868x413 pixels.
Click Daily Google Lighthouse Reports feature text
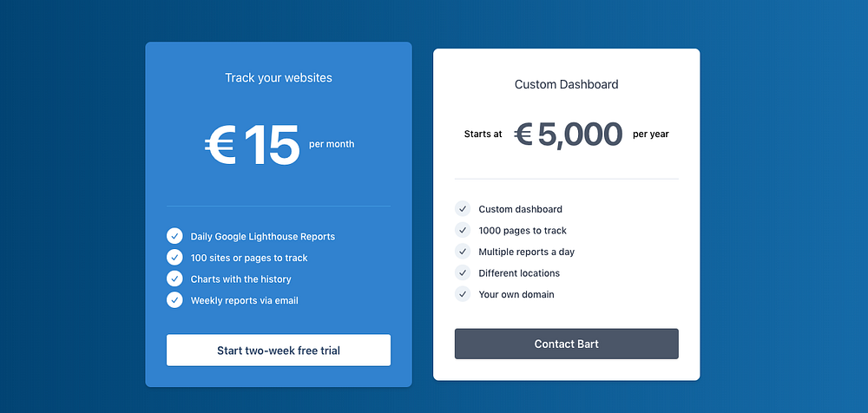262,236
